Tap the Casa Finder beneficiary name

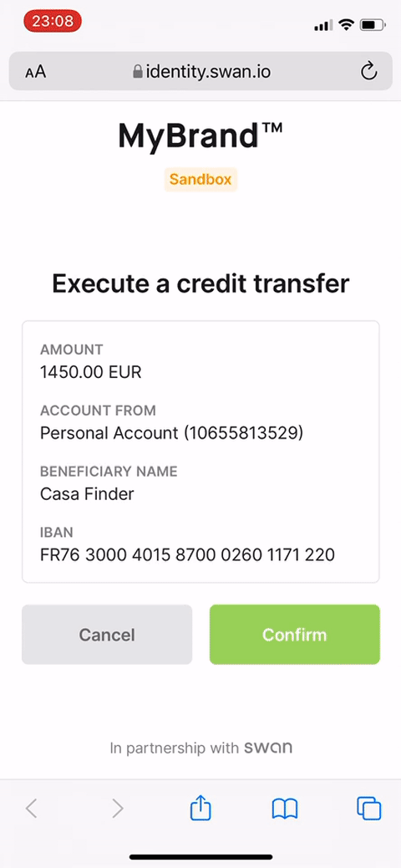87,493
